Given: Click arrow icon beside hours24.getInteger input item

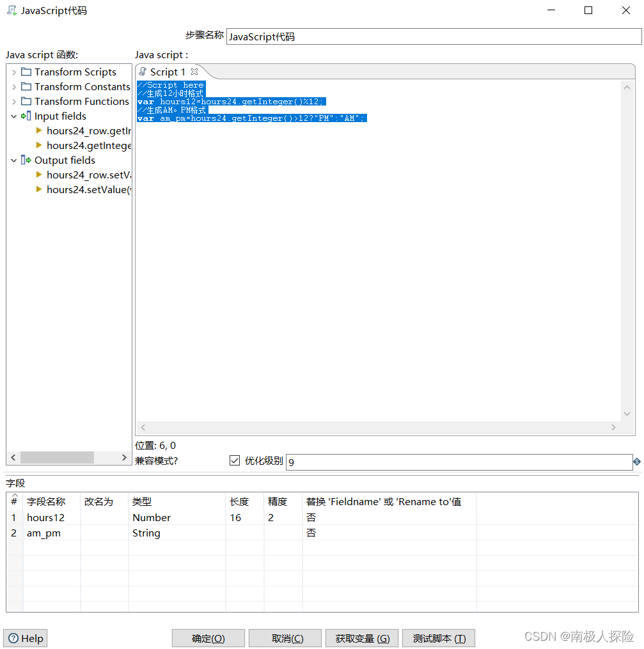Looking at the screenshot, I should 39,145.
